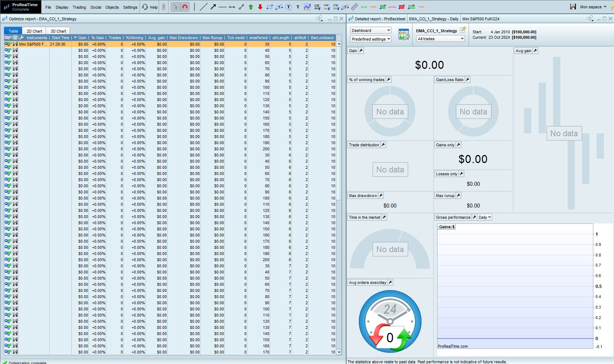Click share icon in Optimize report header
The image size is (614, 364).
(319, 19)
